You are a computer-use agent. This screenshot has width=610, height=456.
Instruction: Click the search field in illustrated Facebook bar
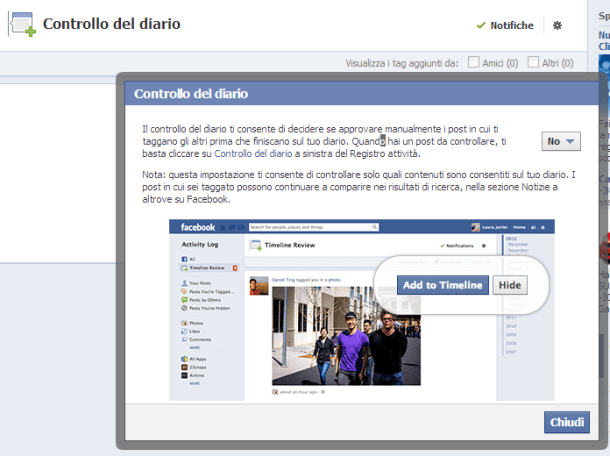point(314,227)
